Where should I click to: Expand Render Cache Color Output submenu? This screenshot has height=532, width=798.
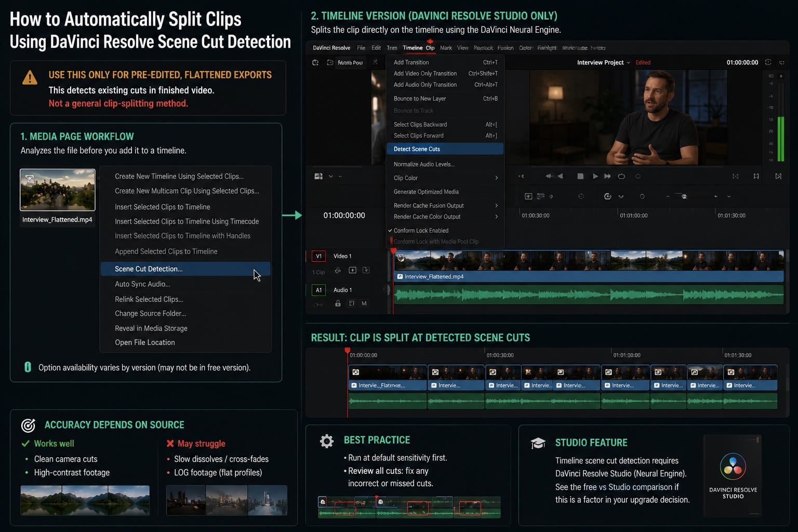497,217
